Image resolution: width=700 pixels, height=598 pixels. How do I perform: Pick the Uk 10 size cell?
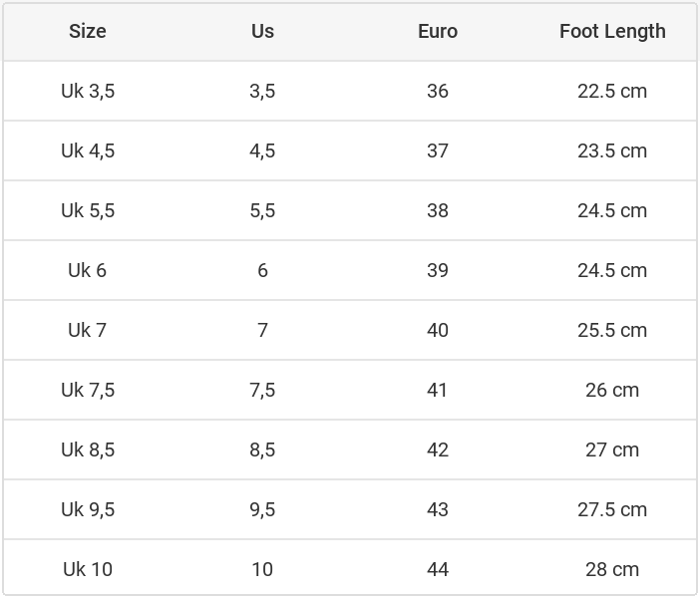point(88,569)
